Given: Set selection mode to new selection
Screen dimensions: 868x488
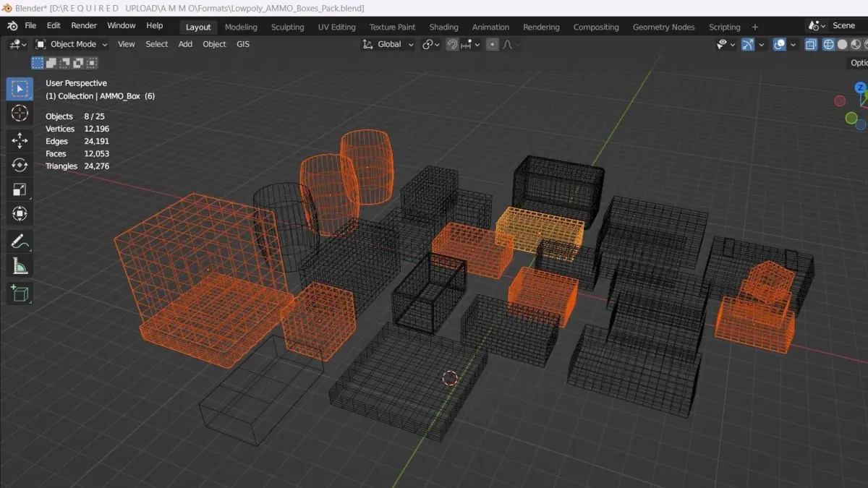Looking at the screenshot, I should 38,63.
